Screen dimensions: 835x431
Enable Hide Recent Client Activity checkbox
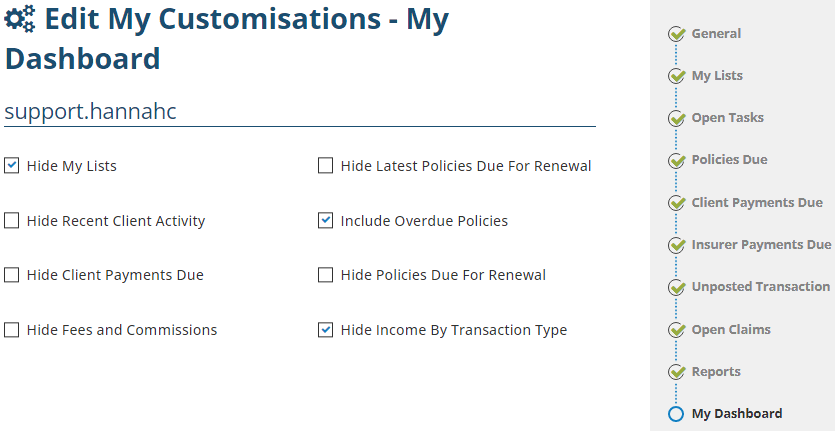pyautogui.click(x=12, y=221)
